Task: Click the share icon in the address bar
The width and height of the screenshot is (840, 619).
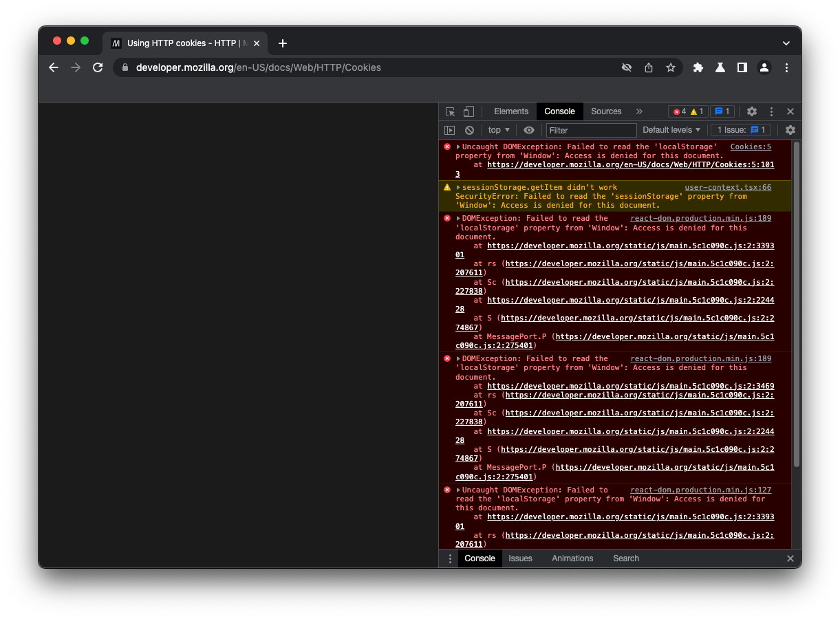Action: [x=649, y=67]
